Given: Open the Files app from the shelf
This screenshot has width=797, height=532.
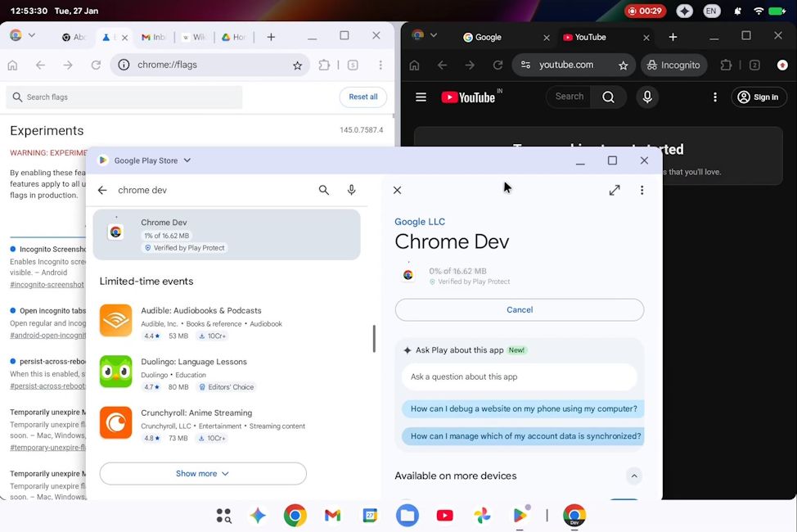Looking at the screenshot, I should 408,516.
